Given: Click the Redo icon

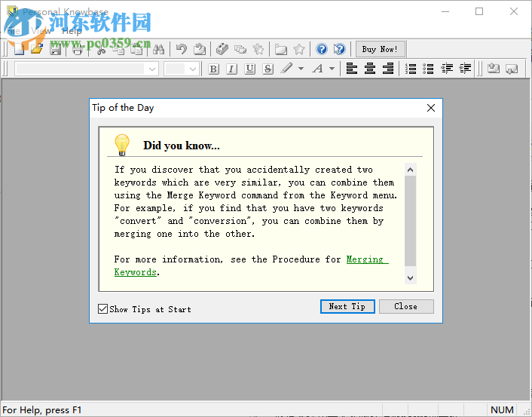Looking at the screenshot, I should pyautogui.click(x=200, y=50).
